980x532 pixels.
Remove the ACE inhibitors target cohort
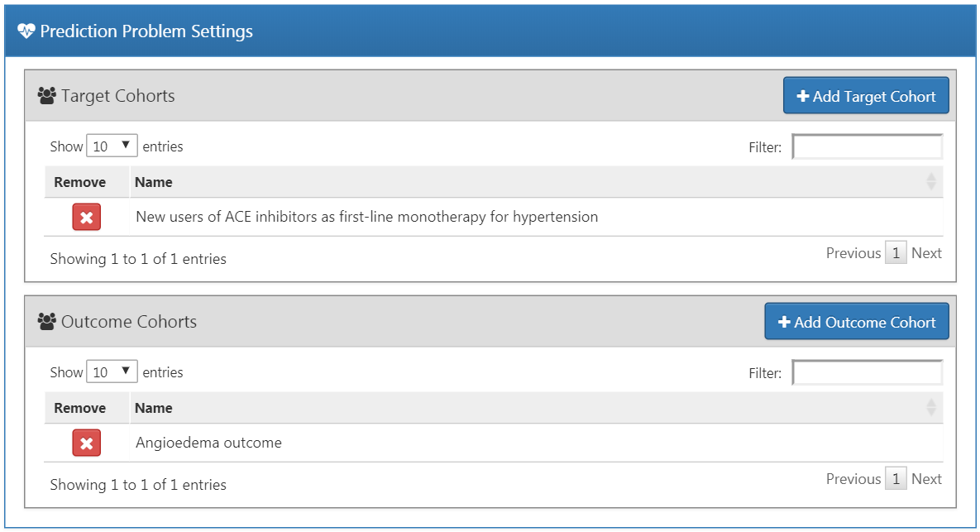pyautogui.click(x=86, y=217)
